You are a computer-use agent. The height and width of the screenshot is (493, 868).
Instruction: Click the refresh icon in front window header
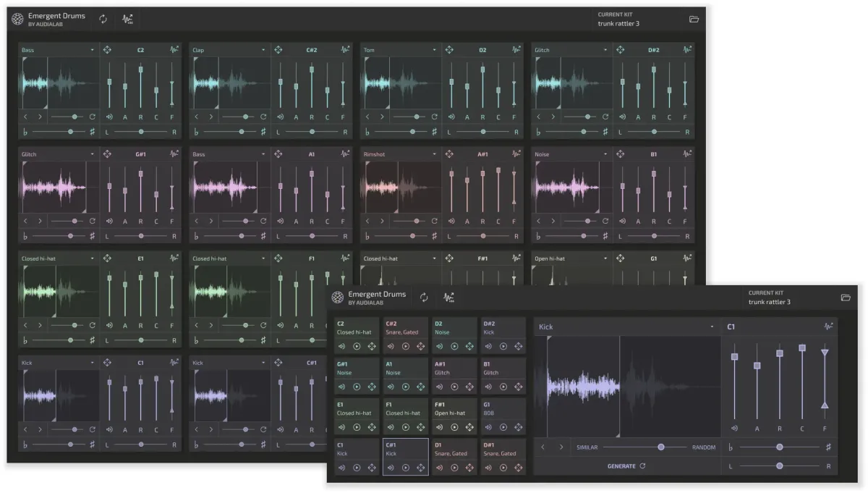[424, 298]
